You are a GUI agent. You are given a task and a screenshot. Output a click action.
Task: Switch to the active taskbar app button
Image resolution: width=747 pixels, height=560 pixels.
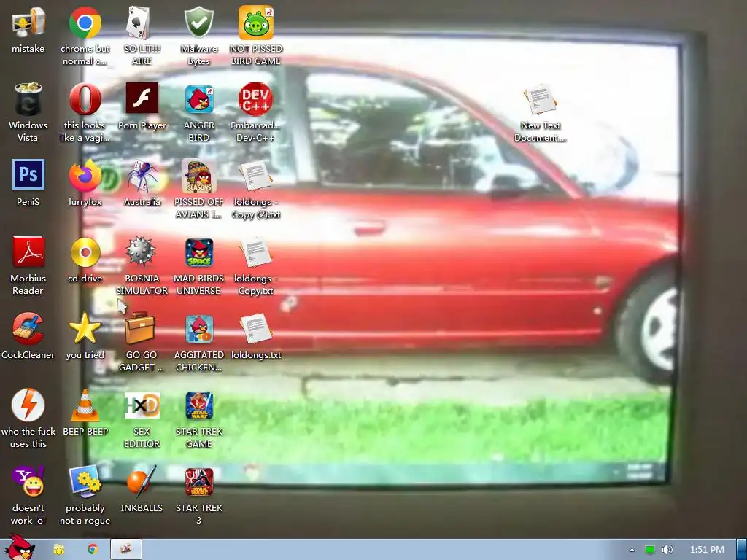coord(126,550)
